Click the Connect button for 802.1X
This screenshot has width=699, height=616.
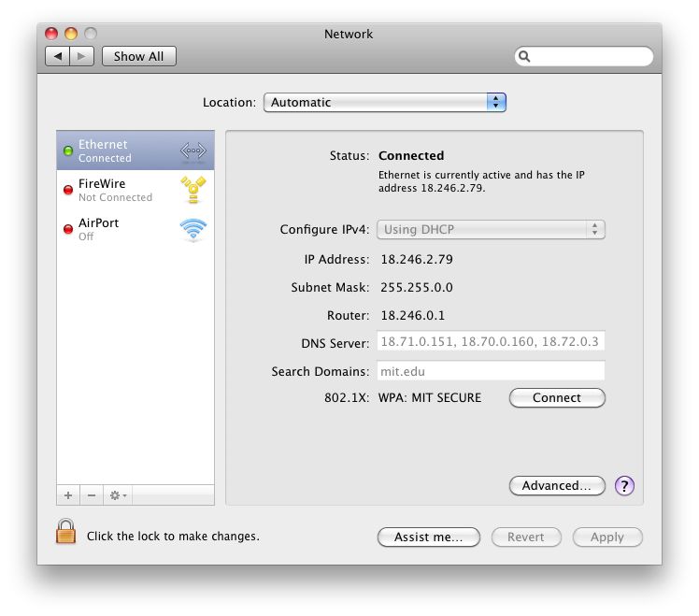tap(557, 397)
